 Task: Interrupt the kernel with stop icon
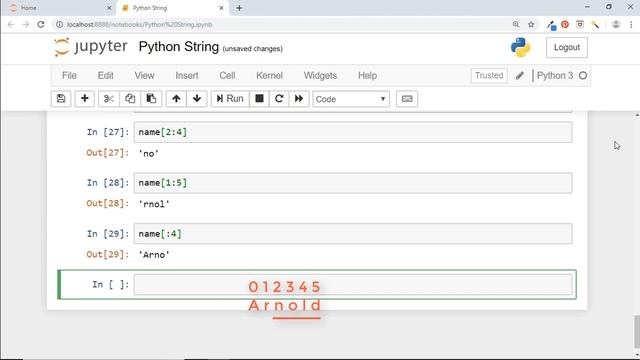tap(259, 99)
